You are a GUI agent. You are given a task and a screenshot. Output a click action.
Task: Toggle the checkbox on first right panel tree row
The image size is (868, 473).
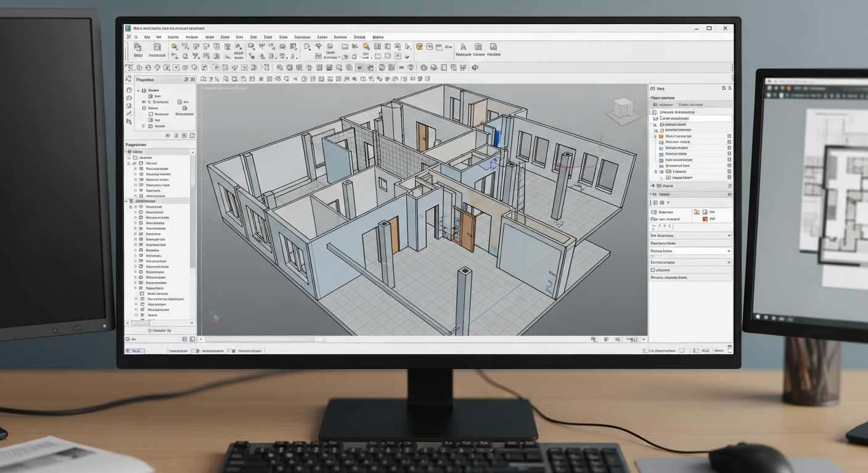729,136
